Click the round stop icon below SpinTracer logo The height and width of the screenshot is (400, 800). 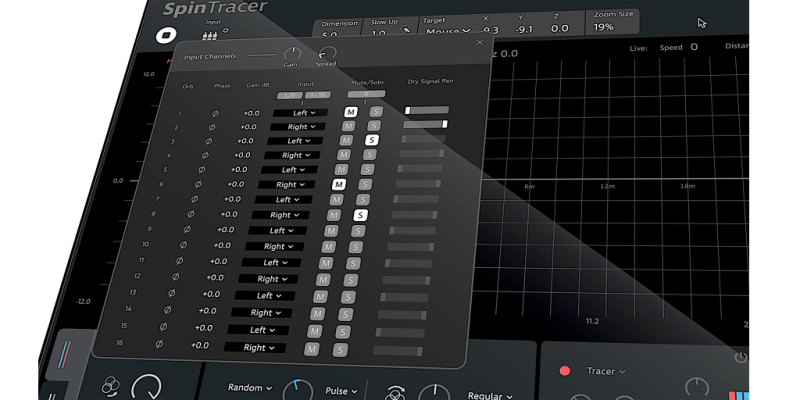pos(166,36)
